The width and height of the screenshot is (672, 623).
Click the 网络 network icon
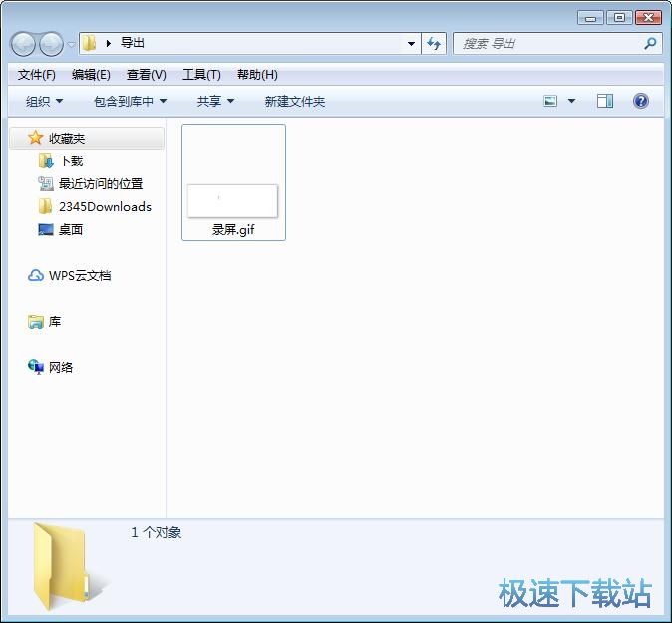tap(36, 367)
